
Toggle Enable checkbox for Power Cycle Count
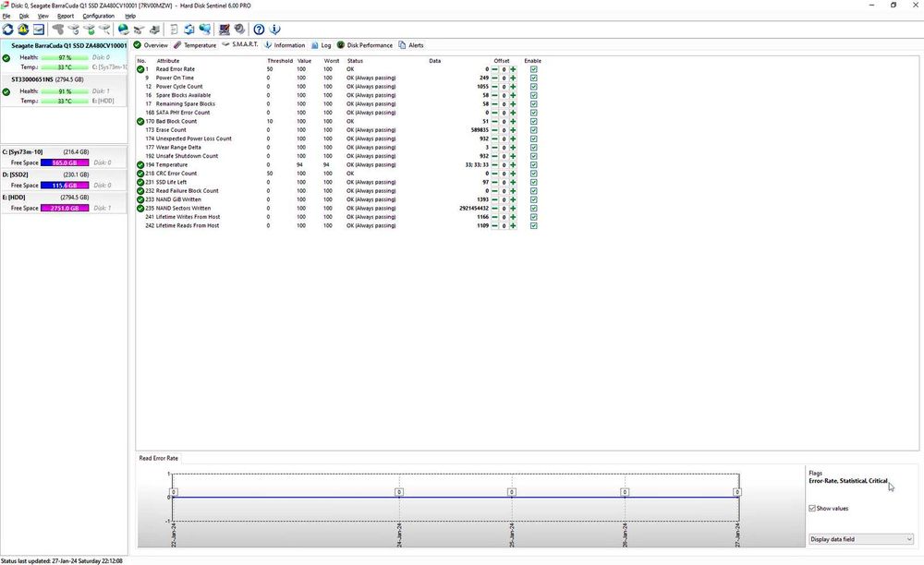[533, 87]
